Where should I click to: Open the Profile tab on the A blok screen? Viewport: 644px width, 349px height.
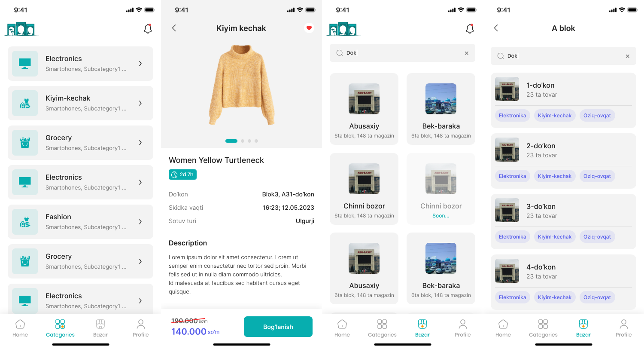tap(624, 328)
